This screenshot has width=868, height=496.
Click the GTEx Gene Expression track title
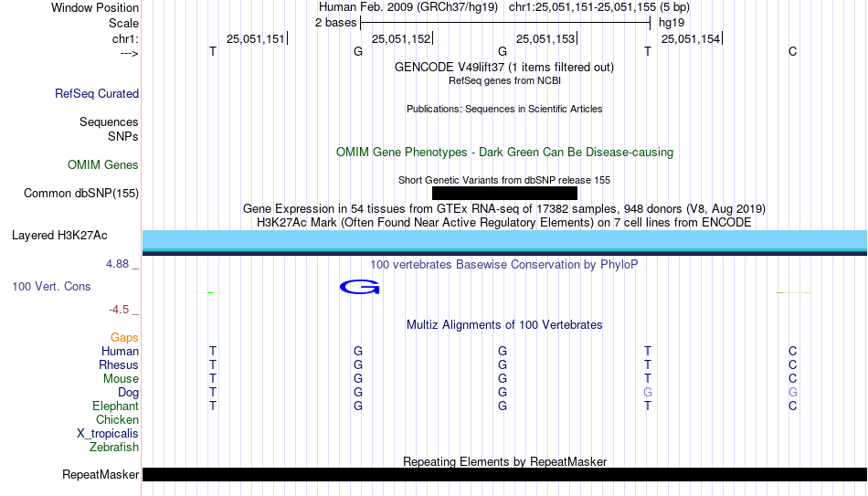[504, 208]
